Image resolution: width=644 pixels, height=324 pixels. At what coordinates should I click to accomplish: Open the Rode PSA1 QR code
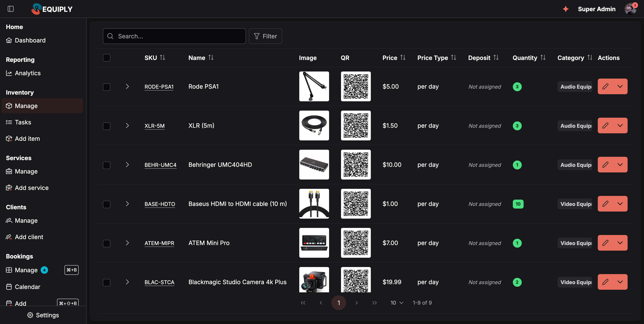pyautogui.click(x=356, y=86)
